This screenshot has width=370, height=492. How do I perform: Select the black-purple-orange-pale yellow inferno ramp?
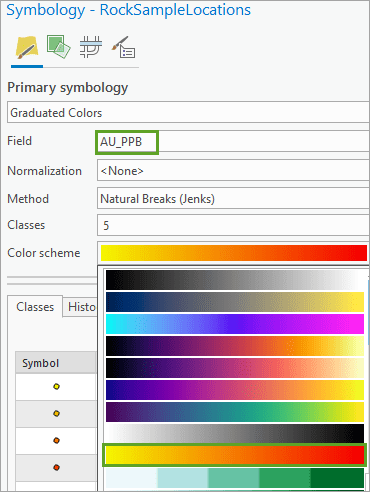click(235, 346)
